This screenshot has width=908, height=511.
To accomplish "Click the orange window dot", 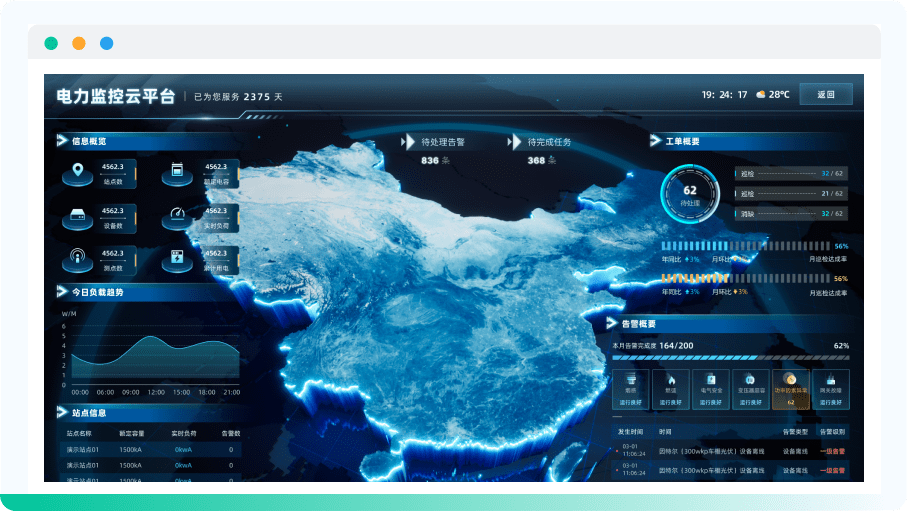I will click(x=79, y=43).
